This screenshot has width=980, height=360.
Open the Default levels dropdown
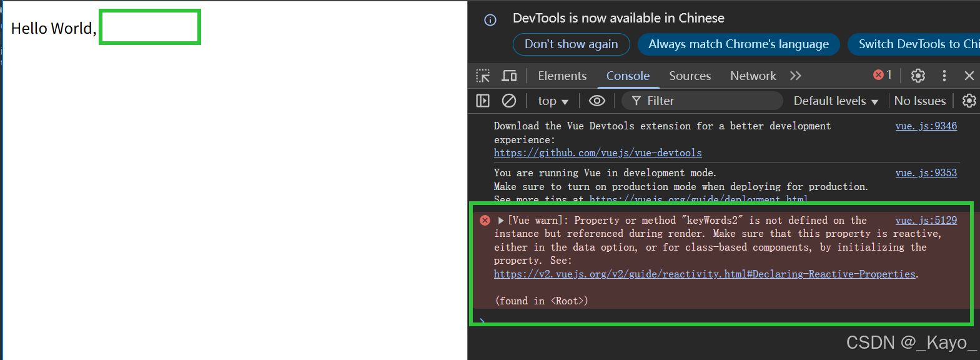click(836, 101)
